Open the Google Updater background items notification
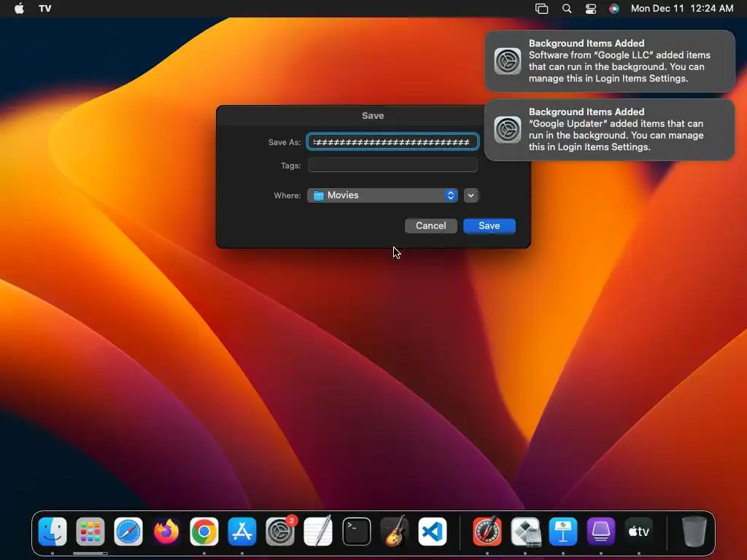The height and width of the screenshot is (560, 747). point(609,130)
